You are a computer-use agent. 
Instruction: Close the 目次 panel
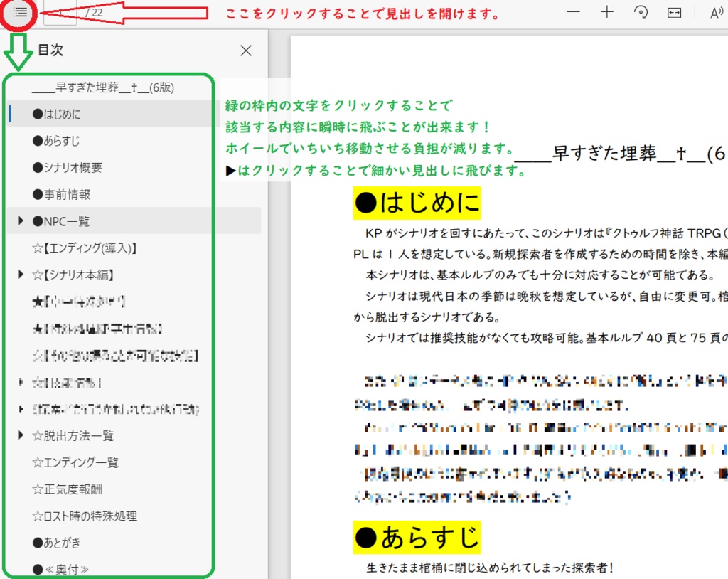[x=245, y=51]
